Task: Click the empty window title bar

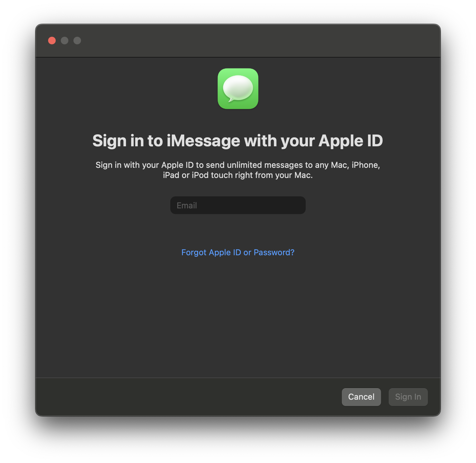Action: click(253, 41)
